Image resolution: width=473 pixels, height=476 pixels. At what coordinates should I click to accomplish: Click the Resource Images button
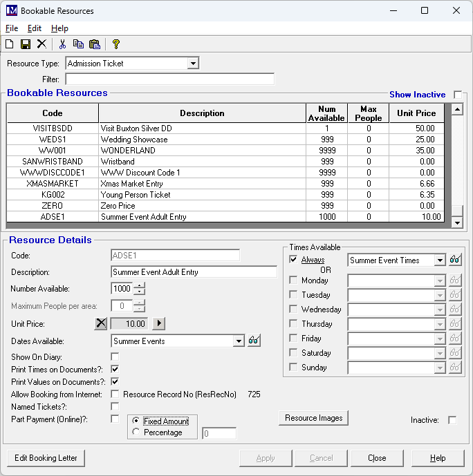coord(313,418)
